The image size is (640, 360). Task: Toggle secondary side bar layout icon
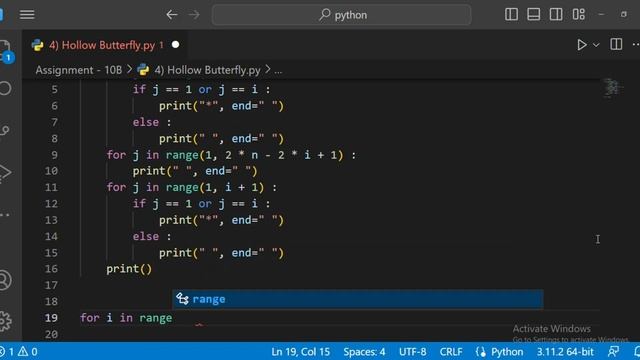point(556,15)
